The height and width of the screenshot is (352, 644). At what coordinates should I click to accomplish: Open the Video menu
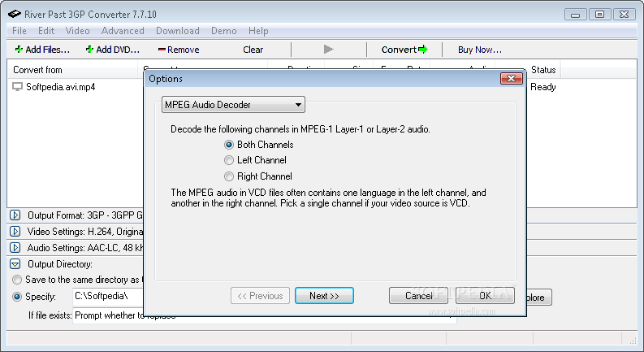point(78,31)
